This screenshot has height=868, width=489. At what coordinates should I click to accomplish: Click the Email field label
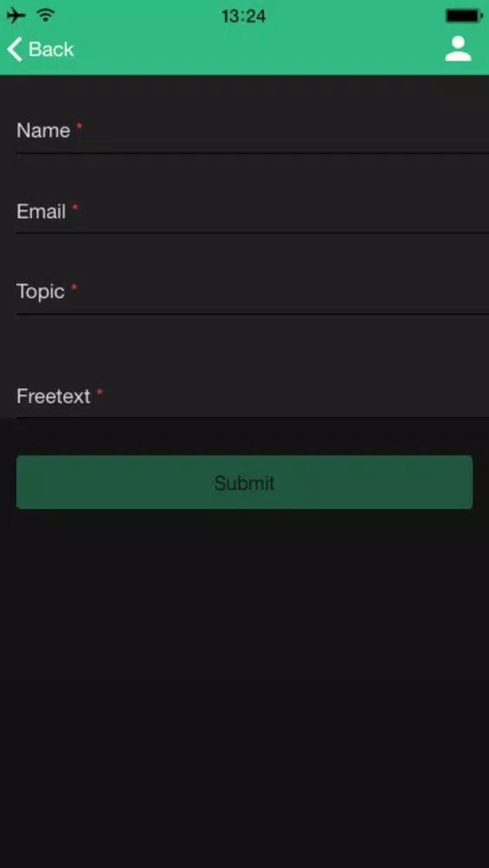41,212
